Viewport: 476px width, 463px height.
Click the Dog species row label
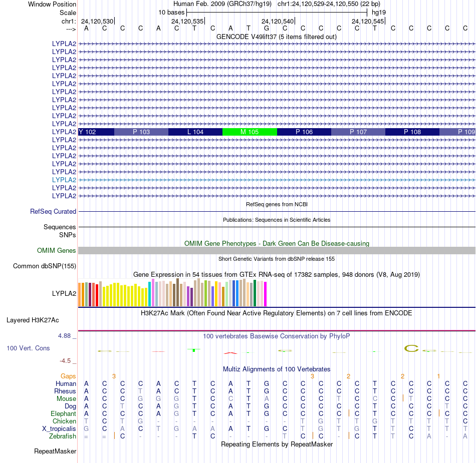point(70,406)
